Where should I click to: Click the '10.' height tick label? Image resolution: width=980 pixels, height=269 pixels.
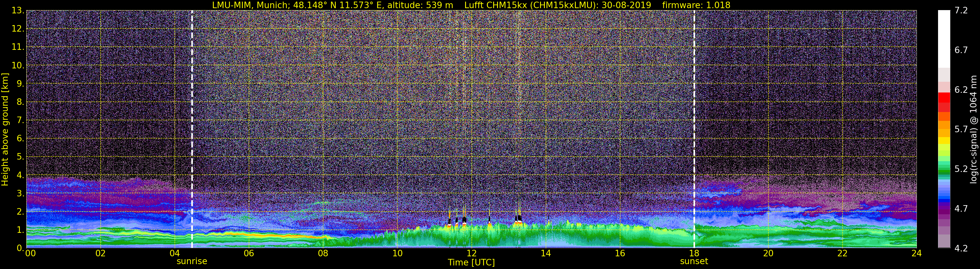[x=18, y=65]
